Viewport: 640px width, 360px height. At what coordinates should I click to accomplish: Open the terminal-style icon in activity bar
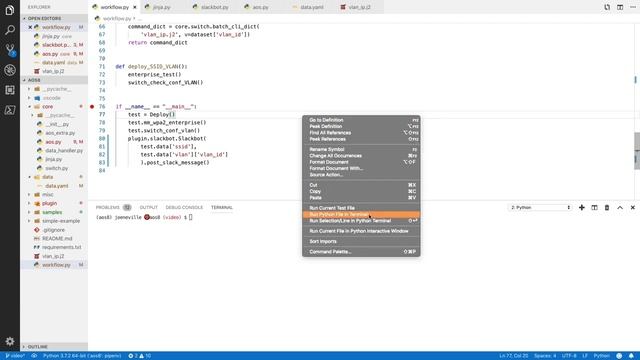pos(10,110)
